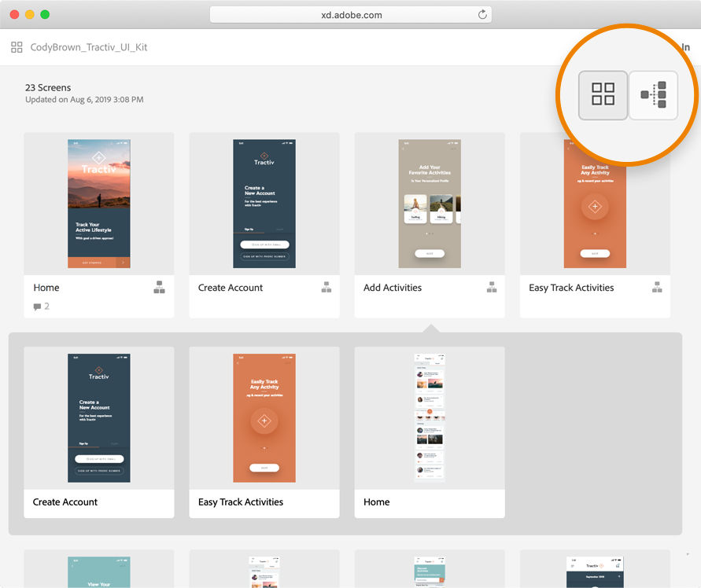Open the Easy Track Activities screen preview
Screen dimensions: 701x588
(594, 203)
